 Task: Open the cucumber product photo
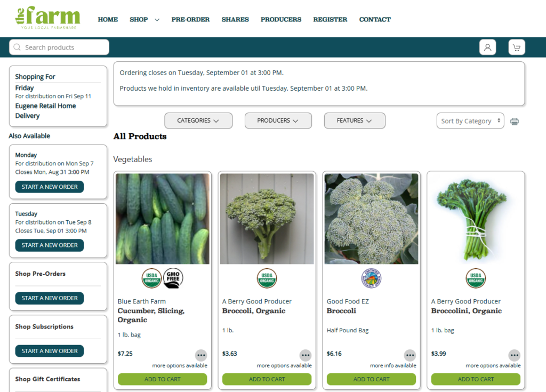[162, 219]
